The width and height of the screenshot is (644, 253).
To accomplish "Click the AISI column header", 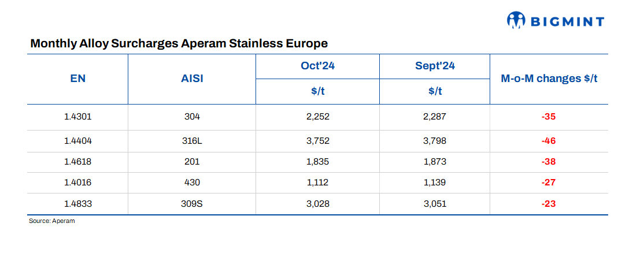I will (191, 79).
